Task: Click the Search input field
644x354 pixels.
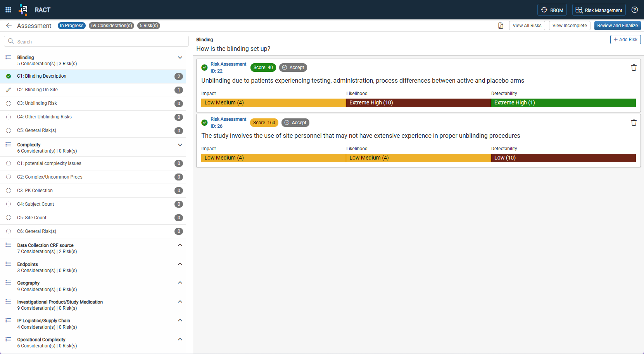Action: pos(96,42)
